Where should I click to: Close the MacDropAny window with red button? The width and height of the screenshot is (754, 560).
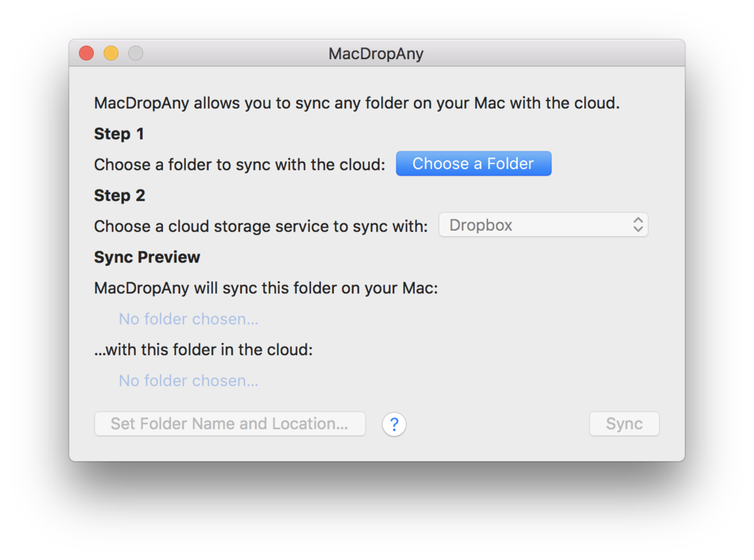pyautogui.click(x=87, y=53)
